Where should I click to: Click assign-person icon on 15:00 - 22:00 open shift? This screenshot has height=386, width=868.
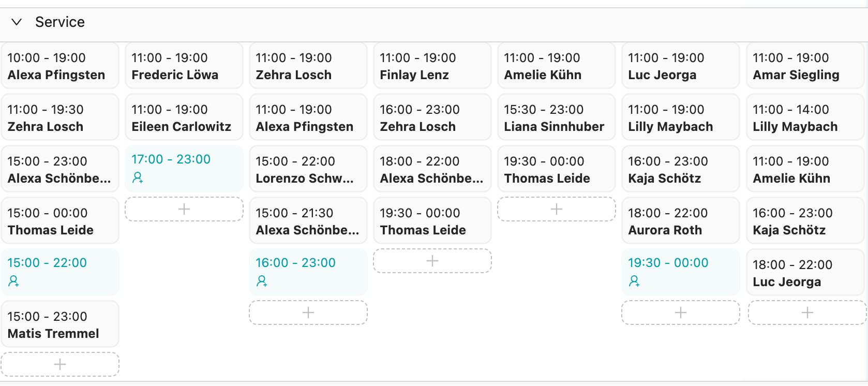click(x=13, y=281)
